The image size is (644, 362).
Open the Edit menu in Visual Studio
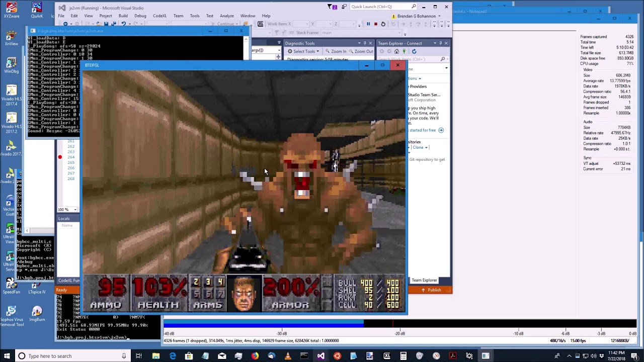pos(74,16)
